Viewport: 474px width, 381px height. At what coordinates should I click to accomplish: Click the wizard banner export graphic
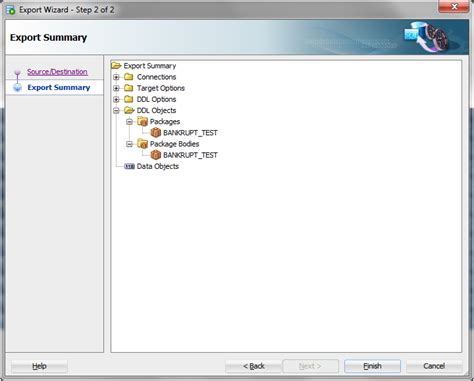[x=427, y=37]
